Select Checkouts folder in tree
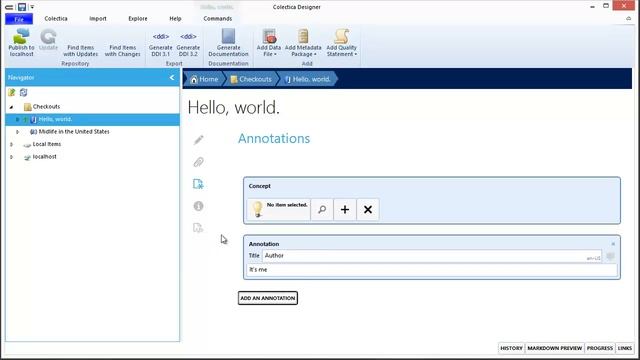 tap(42, 107)
